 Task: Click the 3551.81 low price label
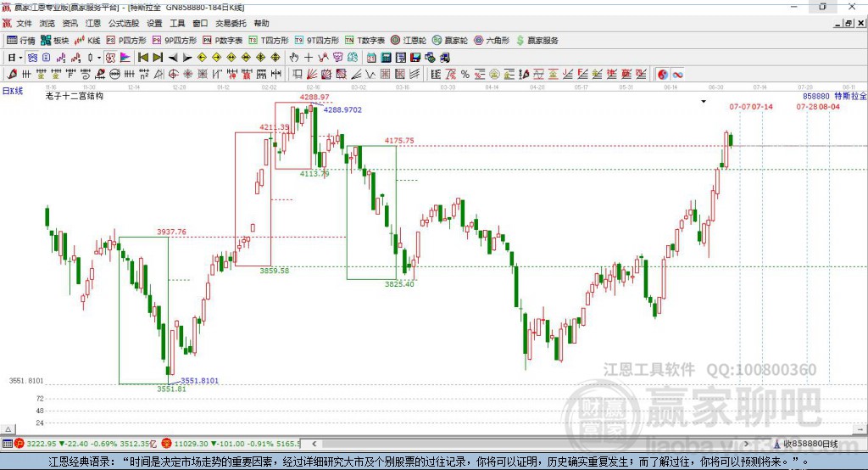point(171,389)
